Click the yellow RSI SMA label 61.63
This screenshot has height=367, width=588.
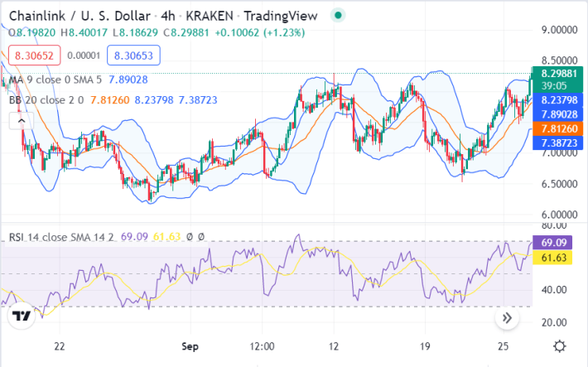click(552, 258)
